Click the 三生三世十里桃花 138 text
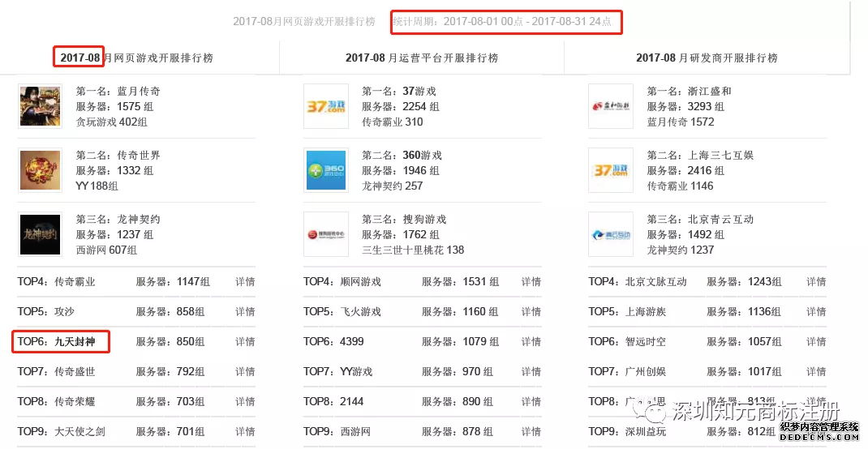 pos(413,250)
